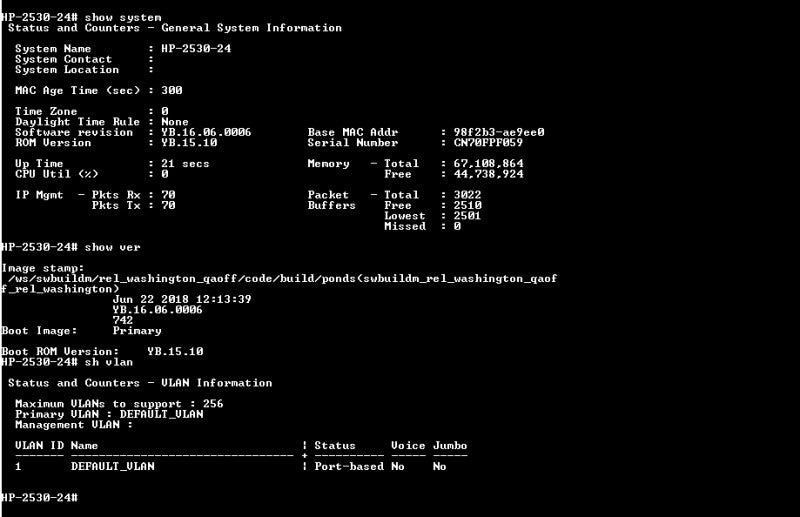Screen dimensions: 800x517
Task: Select the 'sh vlan' command text
Action: 109,362
